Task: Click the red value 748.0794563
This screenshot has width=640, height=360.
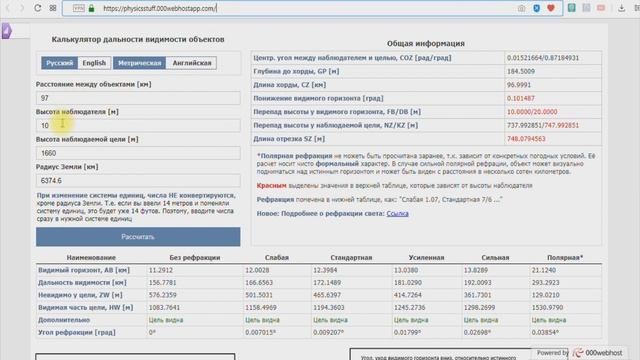Action: point(526,139)
